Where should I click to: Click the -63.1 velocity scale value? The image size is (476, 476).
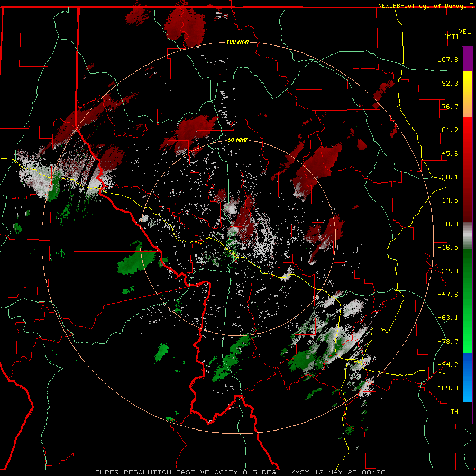click(448, 318)
